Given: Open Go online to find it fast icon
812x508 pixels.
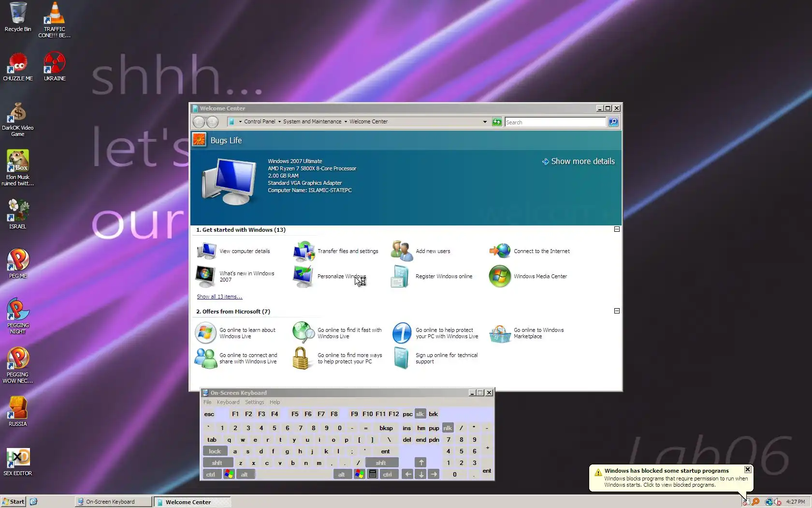Looking at the screenshot, I should [304, 333].
